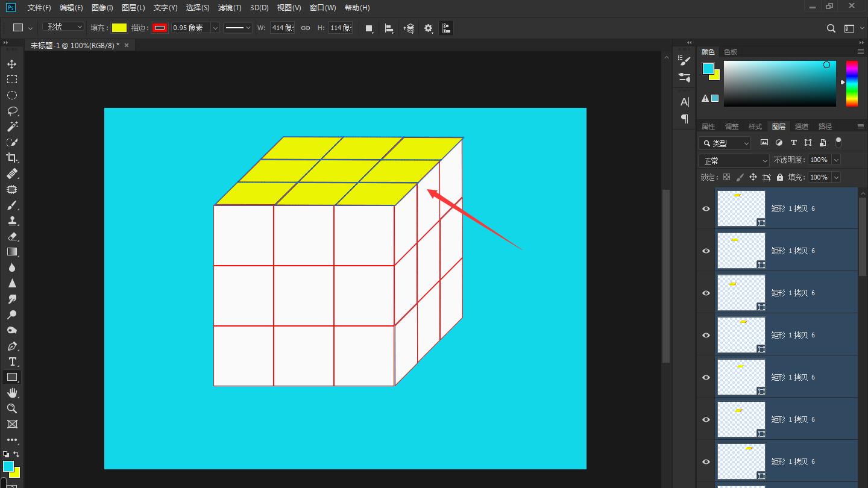868x488 pixels.
Task: Click the red 描边 stroke color button
Action: tap(160, 28)
